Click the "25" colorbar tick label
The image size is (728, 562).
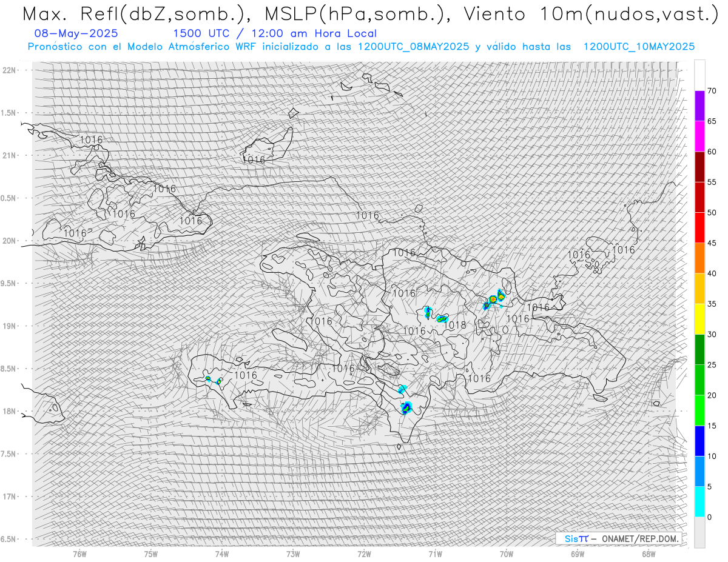tap(712, 364)
